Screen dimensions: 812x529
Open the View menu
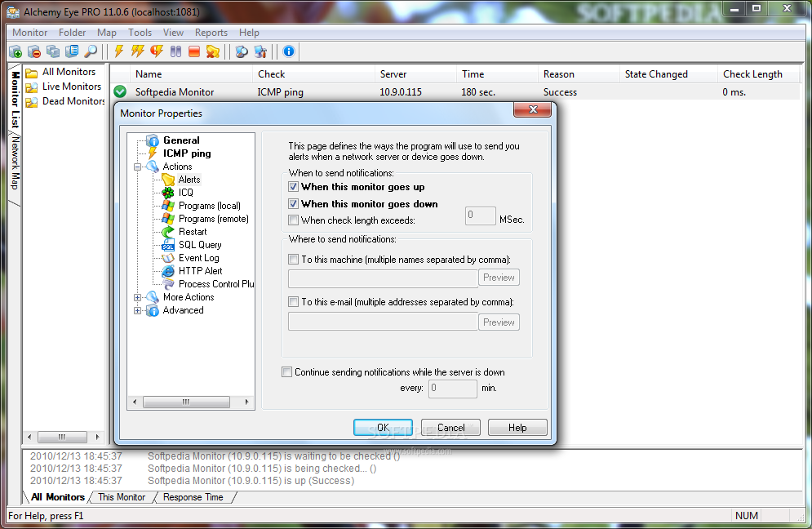pos(173,33)
